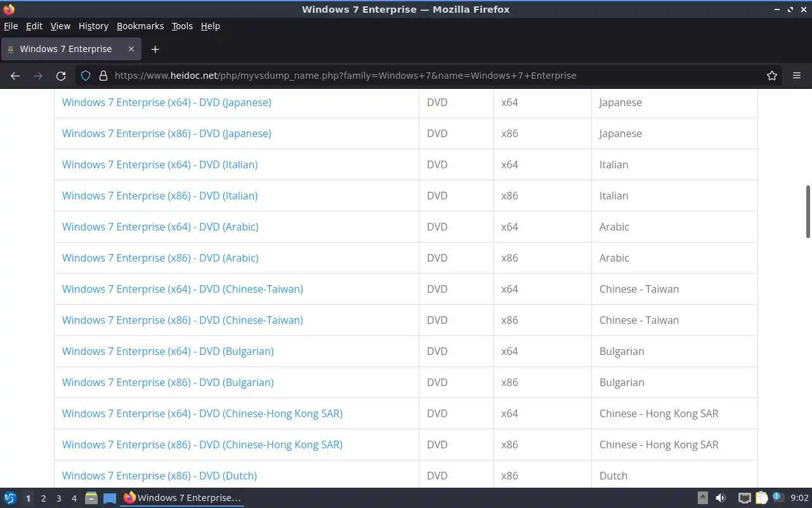812x508 pixels.
Task: Select the Windows 7 Enterprise tab
Action: (x=70, y=49)
